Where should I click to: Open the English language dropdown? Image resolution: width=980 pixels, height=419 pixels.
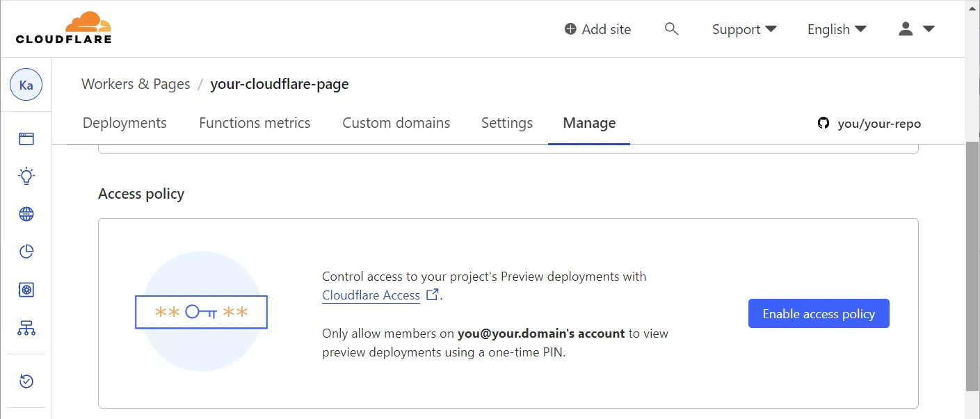pos(836,29)
